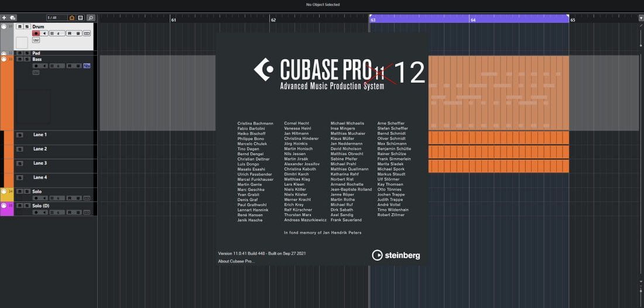The height and width of the screenshot is (308, 644).
Task: Click bar 62 on the ruler
Action: pos(273,20)
